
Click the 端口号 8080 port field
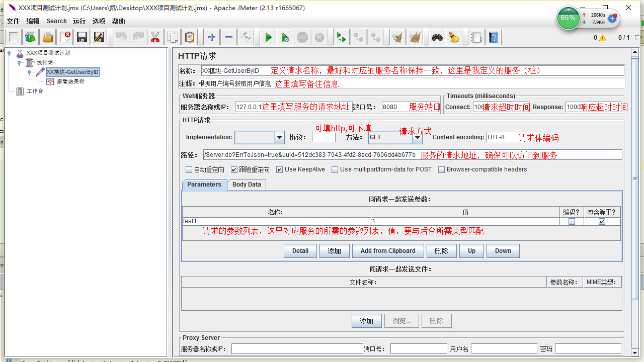[x=411, y=107]
